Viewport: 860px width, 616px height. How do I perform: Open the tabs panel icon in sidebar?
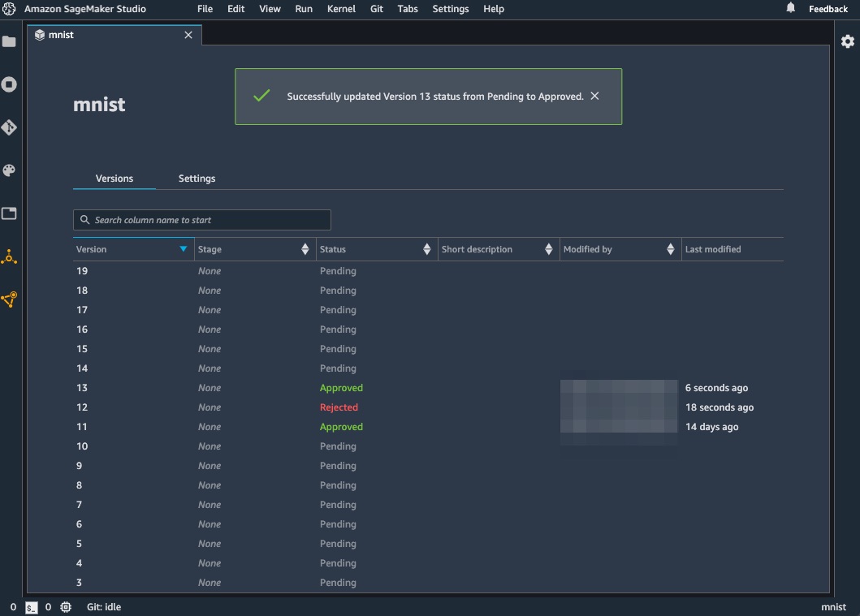[x=9, y=213]
